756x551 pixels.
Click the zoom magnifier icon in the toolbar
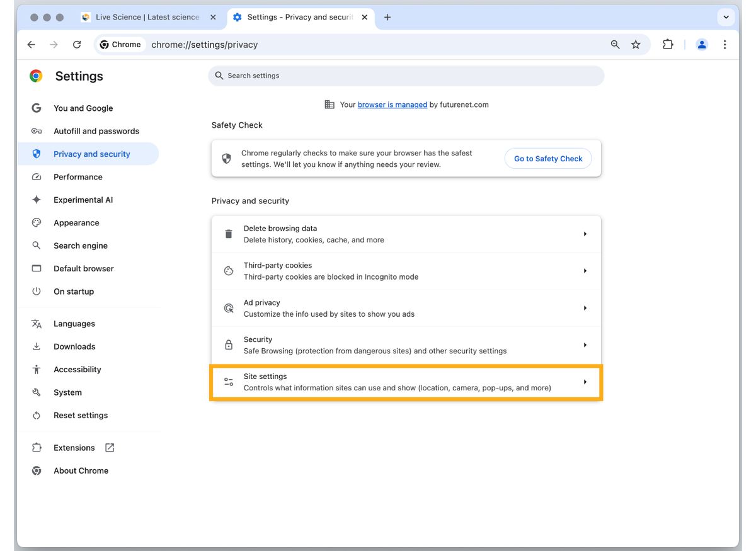[615, 44]
